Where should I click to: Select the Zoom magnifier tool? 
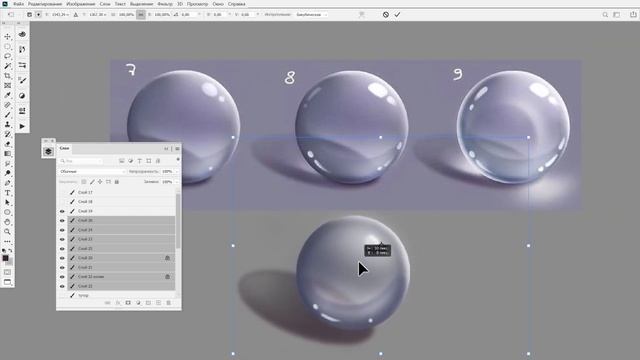pyautogui.click(x=7, y=232)
